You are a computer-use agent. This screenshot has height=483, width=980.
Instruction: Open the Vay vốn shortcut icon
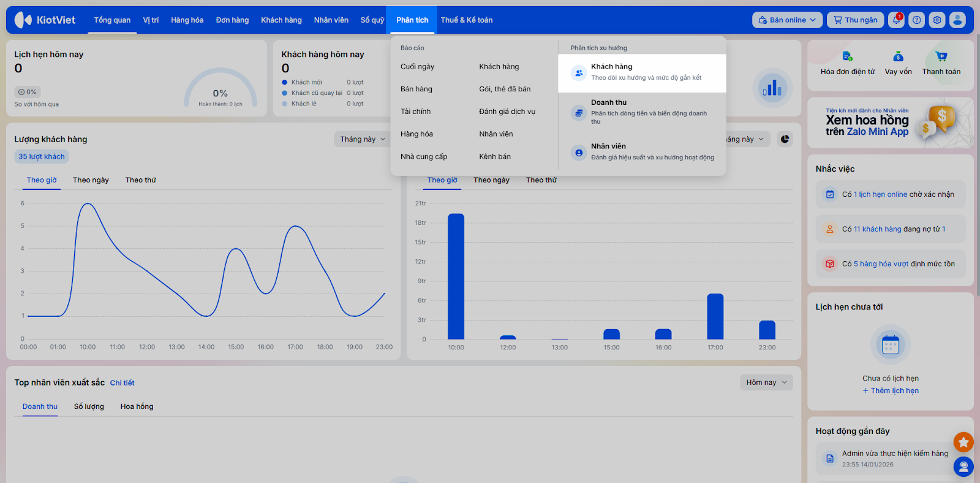[x=898, y=57]
